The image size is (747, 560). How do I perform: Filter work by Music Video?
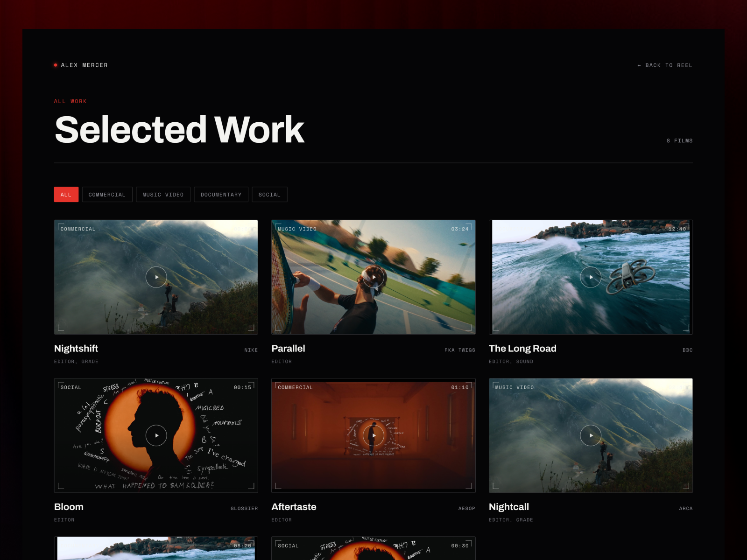[x=163, y=195]
